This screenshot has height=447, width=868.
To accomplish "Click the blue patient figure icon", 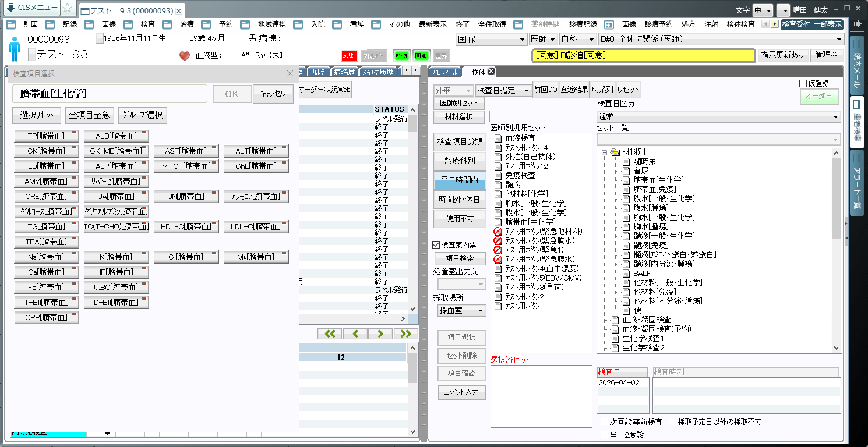I will pos(15,49).
